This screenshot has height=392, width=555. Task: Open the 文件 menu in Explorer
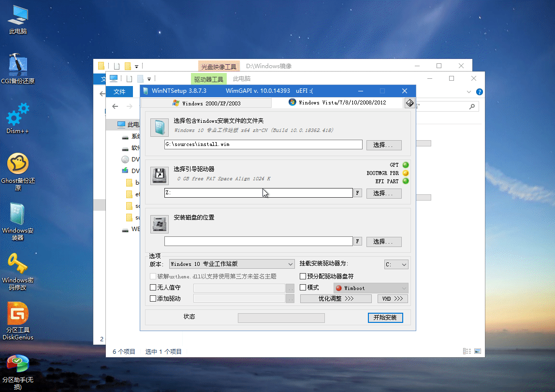pyautogui.click(x=119, y=92)
